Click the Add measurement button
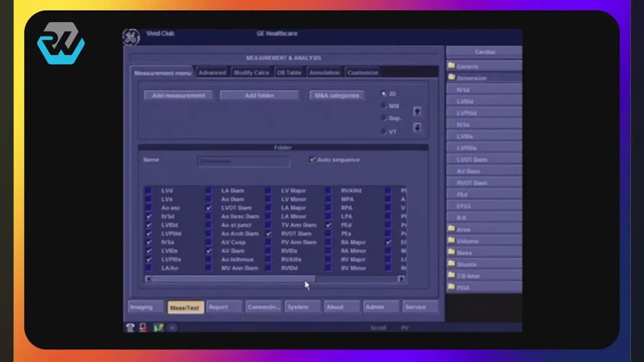The image size is (644, 362). coord(178,95)
